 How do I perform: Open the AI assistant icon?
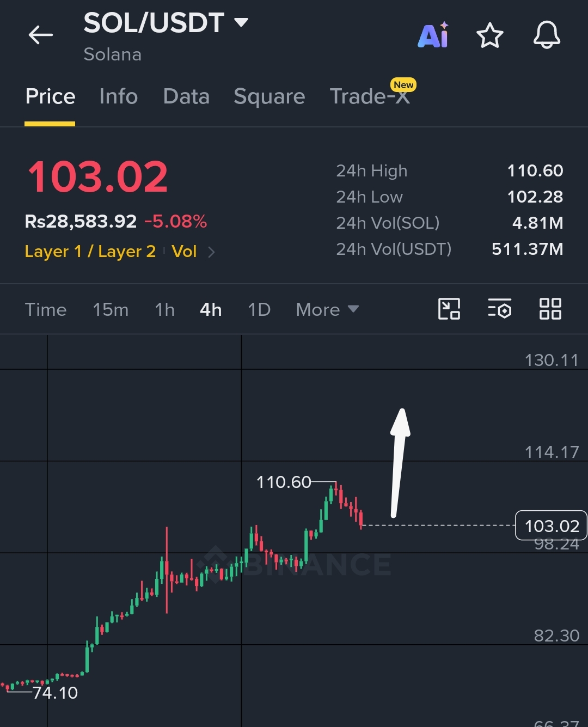(x=433, y=35)
